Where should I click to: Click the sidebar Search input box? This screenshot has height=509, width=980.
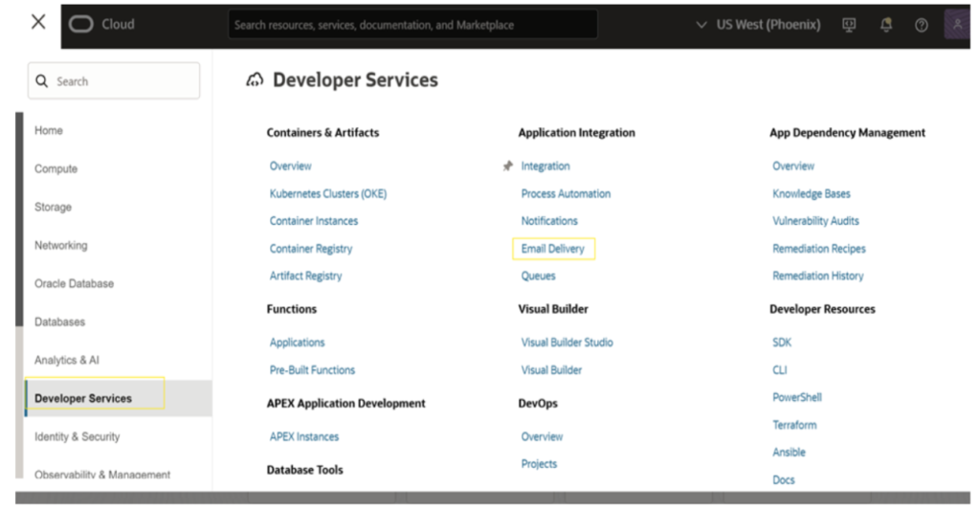(114, 80)
